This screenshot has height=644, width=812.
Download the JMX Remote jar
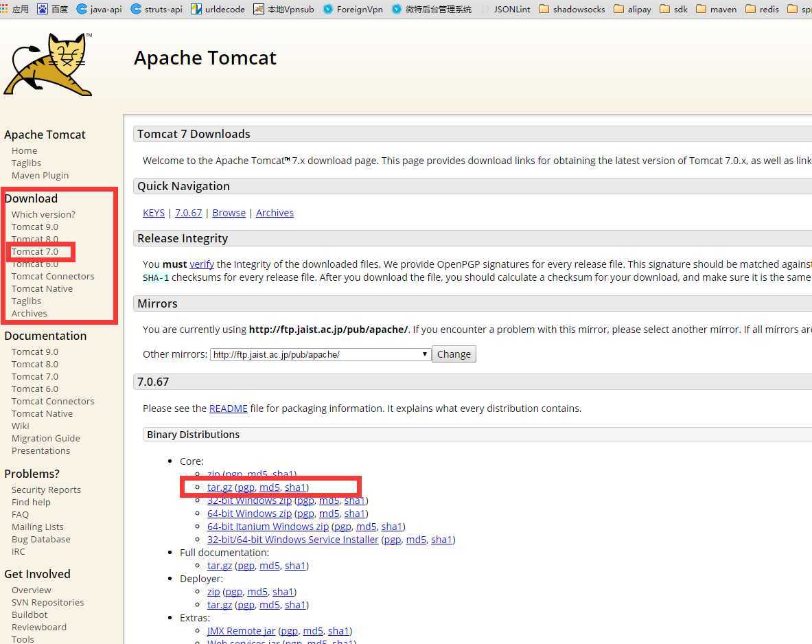(242, 631)
